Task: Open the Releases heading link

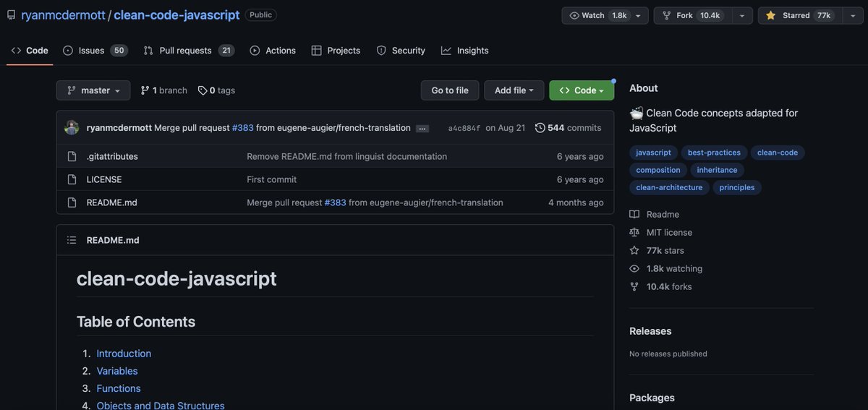Action: point(650,331)
